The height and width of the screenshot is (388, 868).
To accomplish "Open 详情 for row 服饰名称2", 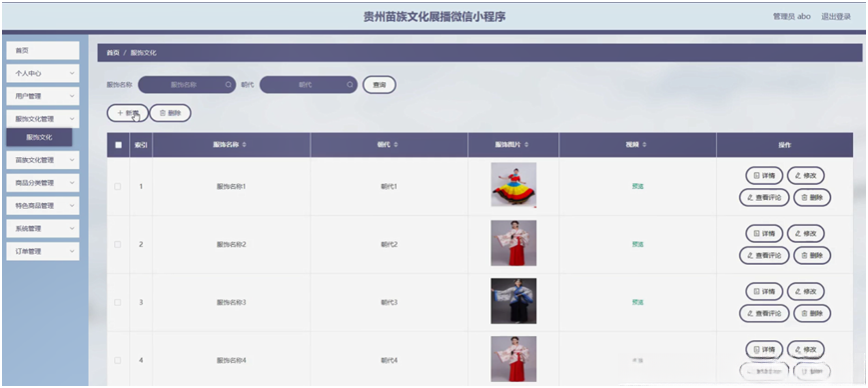I will pyautogui.click(x=764, y=234).
